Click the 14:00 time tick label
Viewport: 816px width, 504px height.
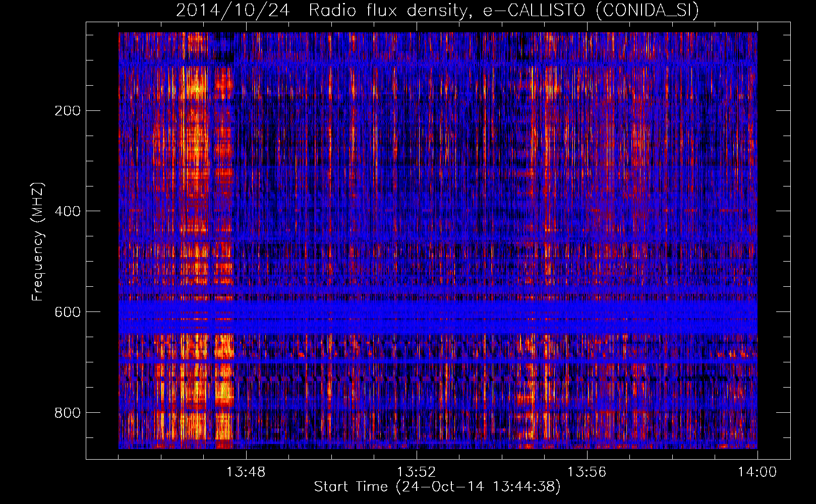[757, 472]
